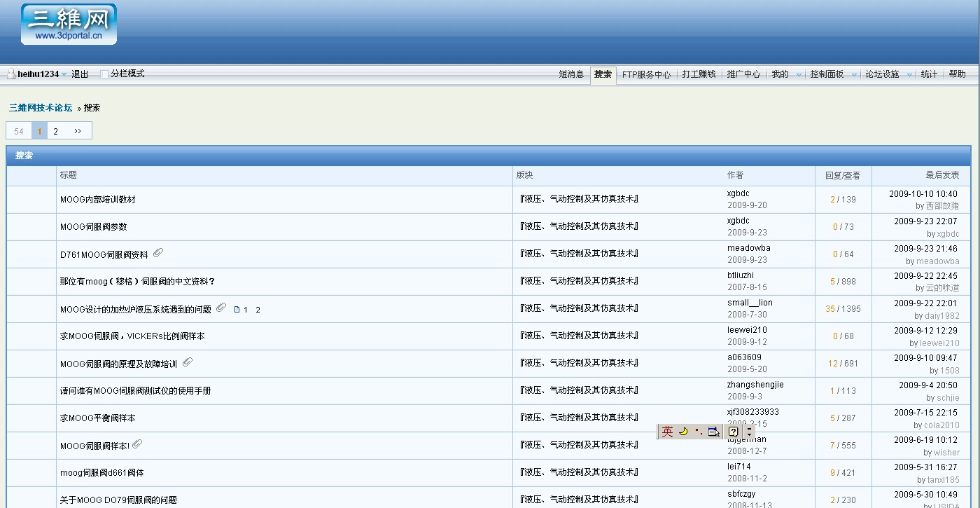This screenshot has height=508, width=980.
Task: Open thread MOOG伺服阀样本!
Action: pyautogui.click(x=95, y=446)
